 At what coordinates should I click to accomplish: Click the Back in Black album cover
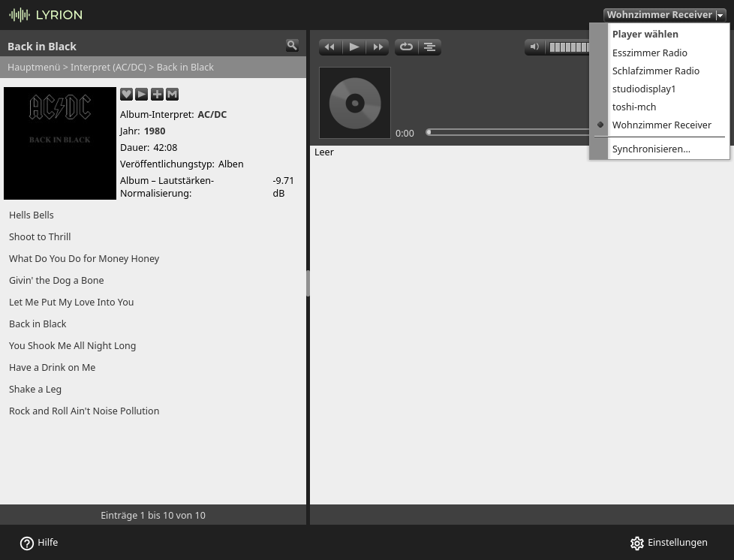pyautogui.click(x=60, y=143)
